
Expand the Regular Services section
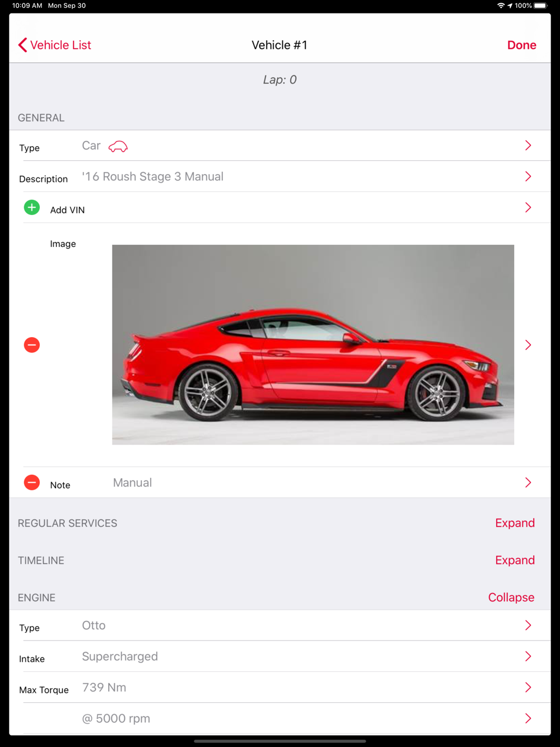click(x=515, y=523)
